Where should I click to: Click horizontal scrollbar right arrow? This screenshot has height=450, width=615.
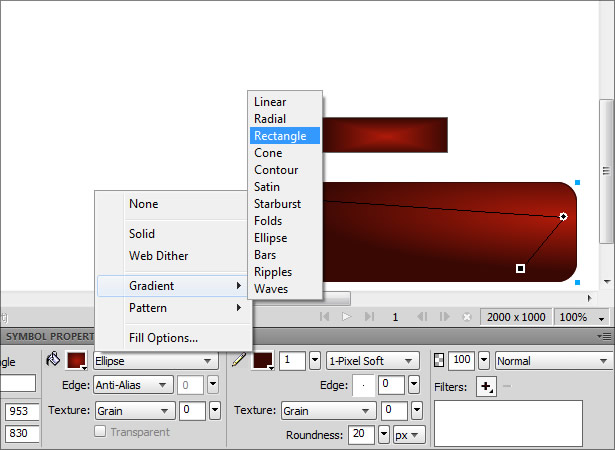tap(590, 298)
